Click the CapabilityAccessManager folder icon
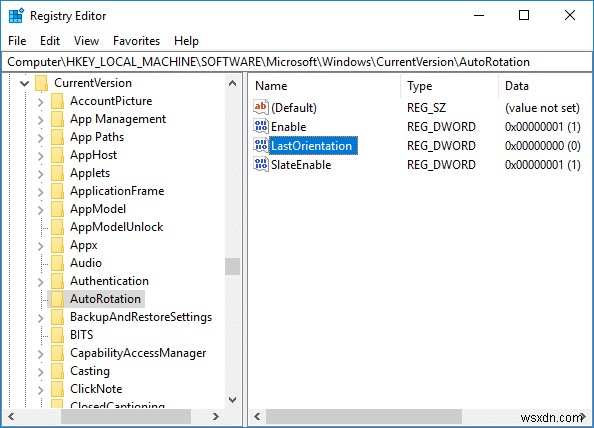Viewport: 594px width, 428px height. pos(57,353)
